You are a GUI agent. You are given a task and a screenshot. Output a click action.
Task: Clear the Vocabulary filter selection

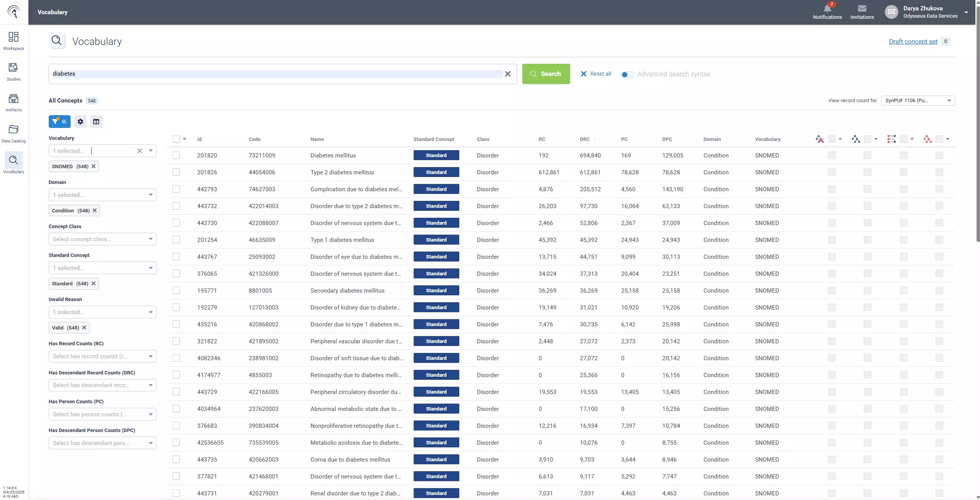140,151
